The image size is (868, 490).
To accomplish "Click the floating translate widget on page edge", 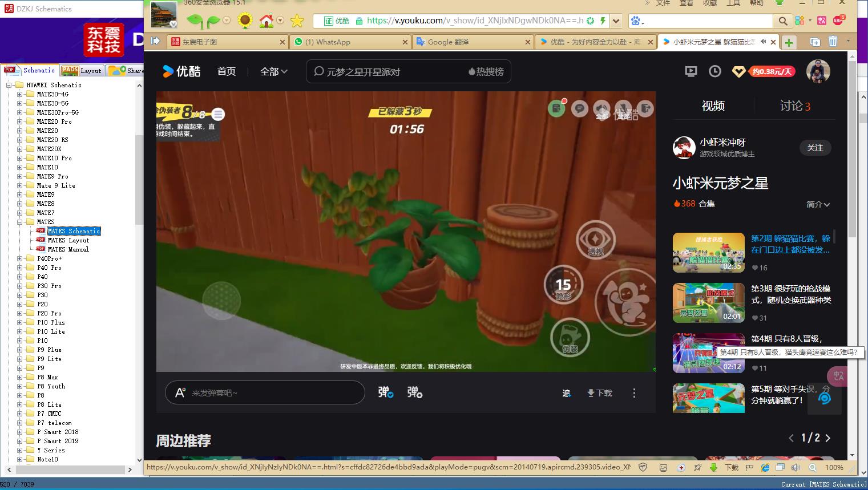I will (x=838, y=376).
